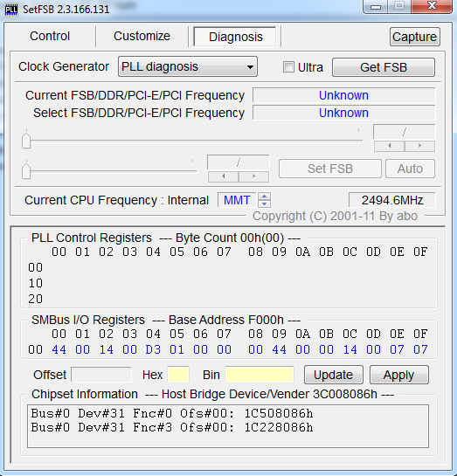The width and height of the screenshot is (457, 476).
Task: Switch to the Customize tab
Action: tap(142, 36)
